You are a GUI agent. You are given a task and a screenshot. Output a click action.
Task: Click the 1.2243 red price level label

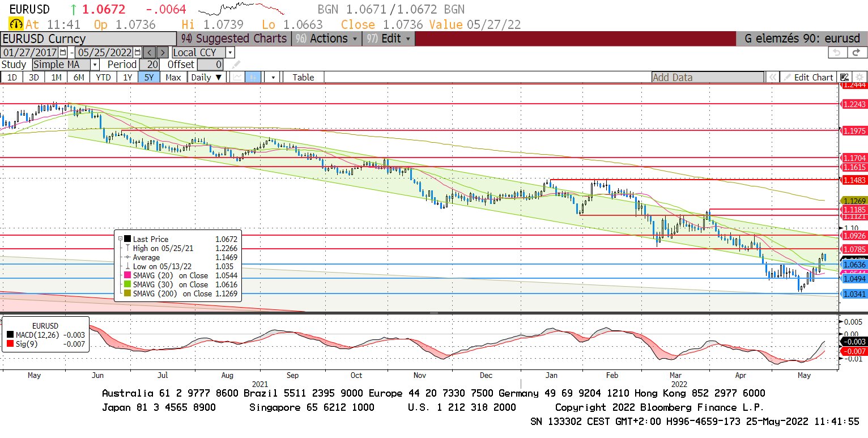[854, 104]
